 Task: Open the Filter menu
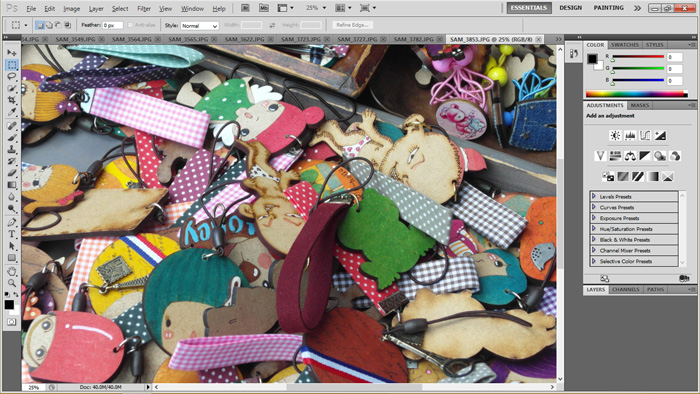pos(144,8)
